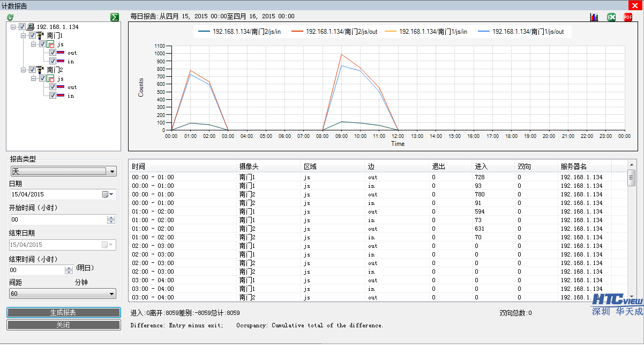Click the table's vertical scrollbar thumb
The width and height of the screenshot is (644, 345).
pyautogui.click(x=632, y=178)
